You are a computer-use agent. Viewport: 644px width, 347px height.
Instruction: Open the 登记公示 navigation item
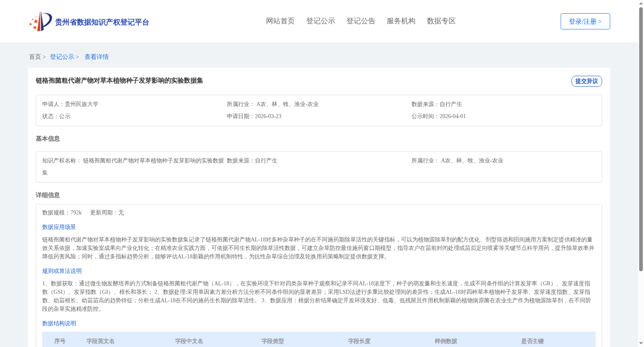tap(320, 21)
